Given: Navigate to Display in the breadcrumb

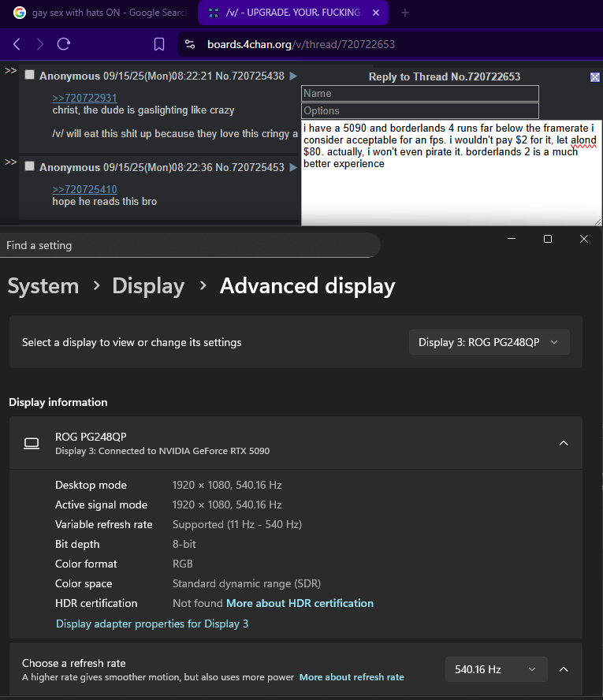Looking at the screenshot, I should pyautogui.click(x=148, y=285).
